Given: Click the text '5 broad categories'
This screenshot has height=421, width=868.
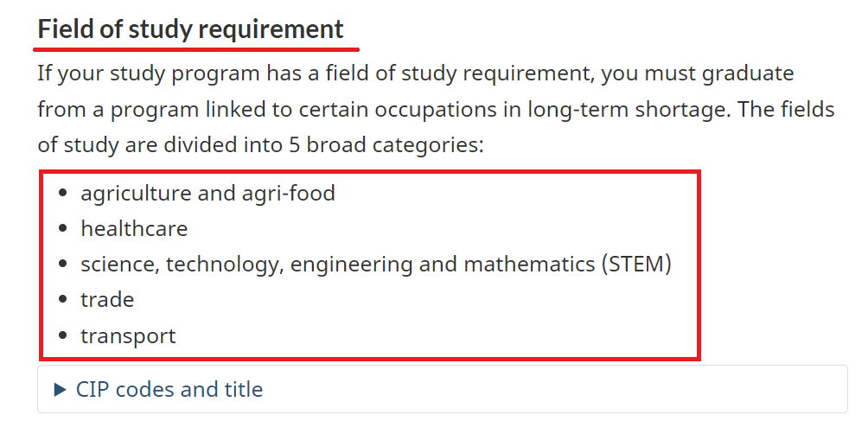Looking at the screenshot, I should [x=386, y=145].
